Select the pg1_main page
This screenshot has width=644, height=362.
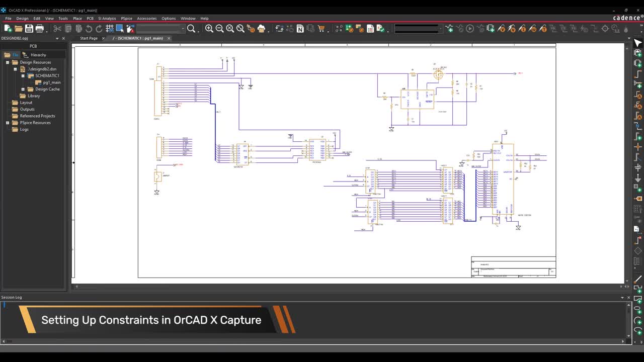(52, 82)
